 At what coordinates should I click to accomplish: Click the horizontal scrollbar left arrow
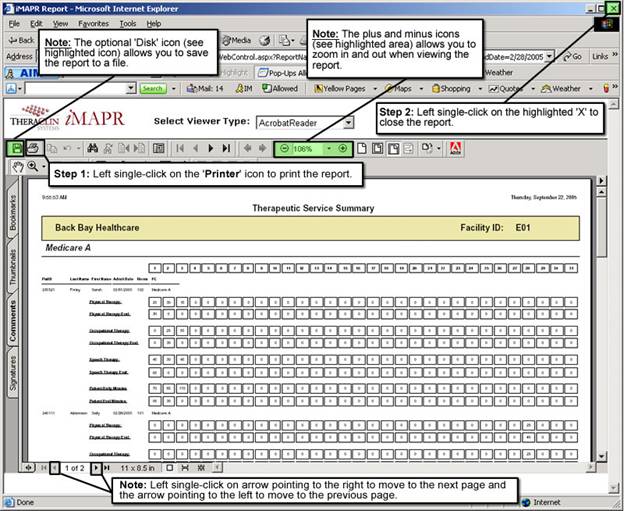point(217,468)
